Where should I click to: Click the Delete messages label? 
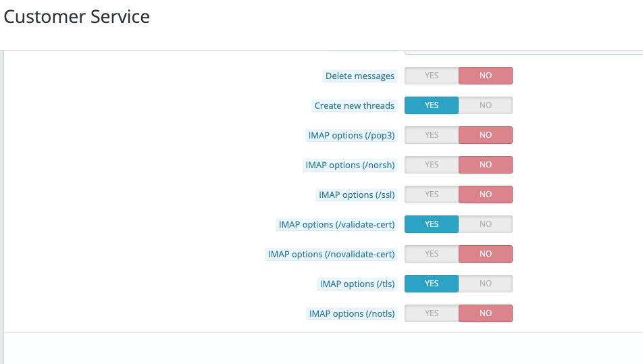(360, 76)
